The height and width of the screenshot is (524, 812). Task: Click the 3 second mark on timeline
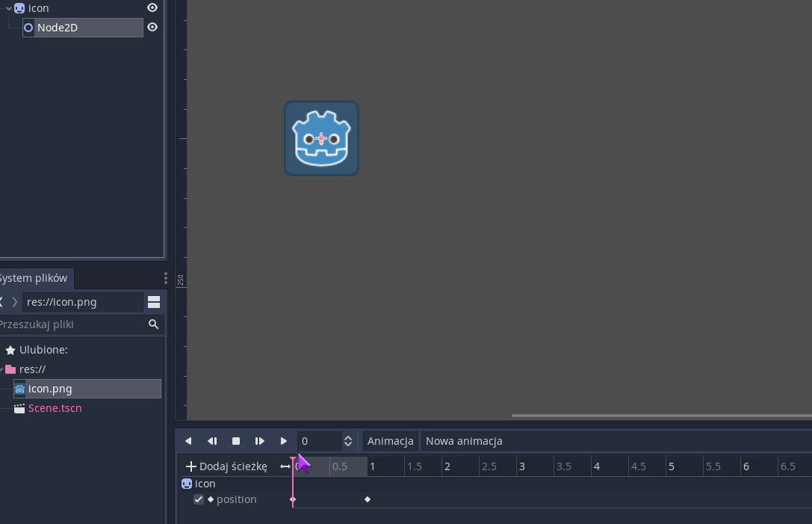tap(522, 466)
